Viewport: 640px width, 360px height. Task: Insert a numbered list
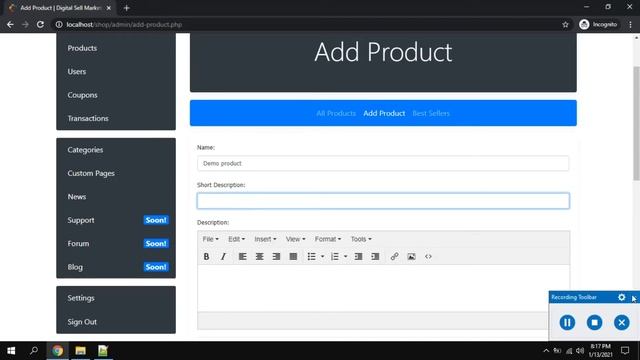pyautogui.click(x=335, y=256)
